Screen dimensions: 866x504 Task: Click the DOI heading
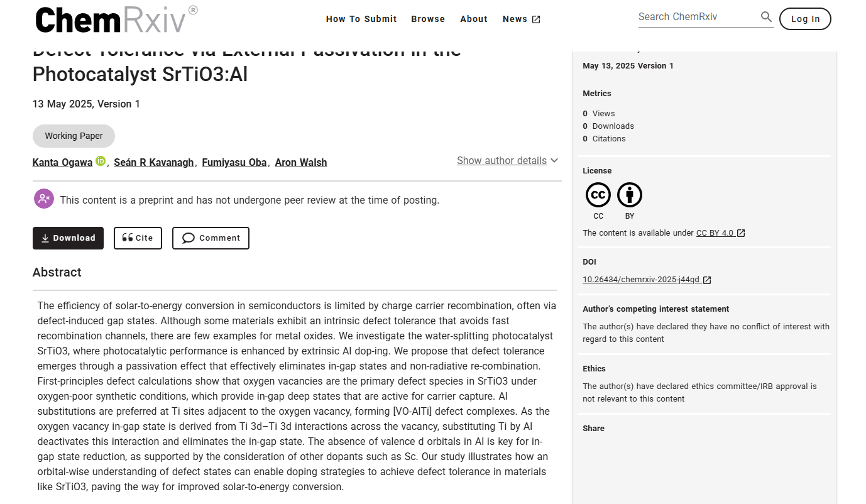point(589,262)
